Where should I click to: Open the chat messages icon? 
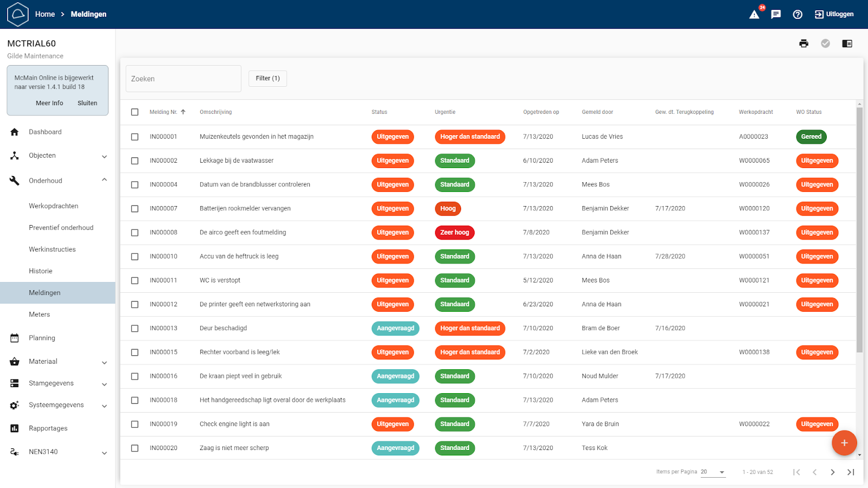tap(776, 15)
